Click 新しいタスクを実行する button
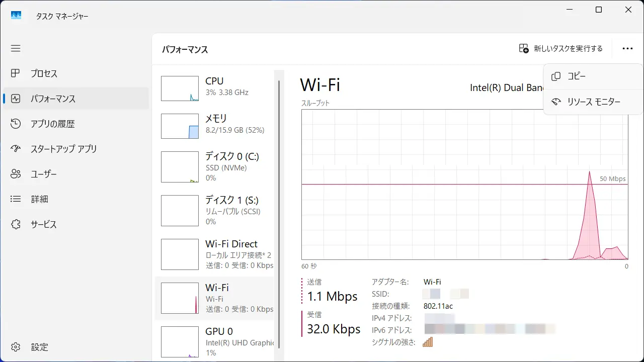This screenshot has width=644, height=362. [560, 49]
